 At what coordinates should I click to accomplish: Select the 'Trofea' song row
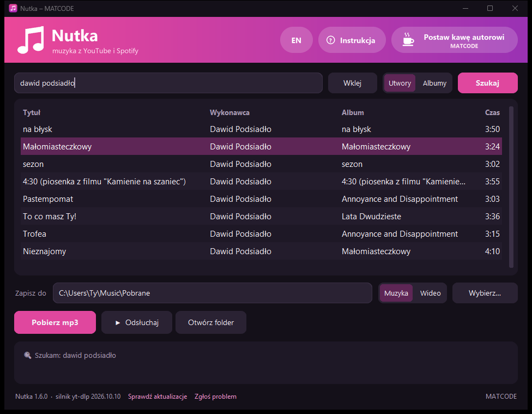tap(261, 234)
